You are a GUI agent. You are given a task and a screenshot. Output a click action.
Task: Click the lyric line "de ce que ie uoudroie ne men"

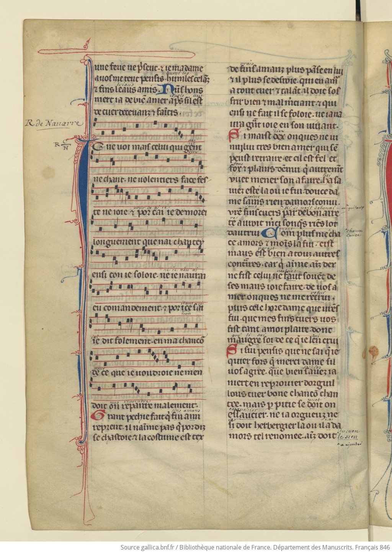click(147, 372)
